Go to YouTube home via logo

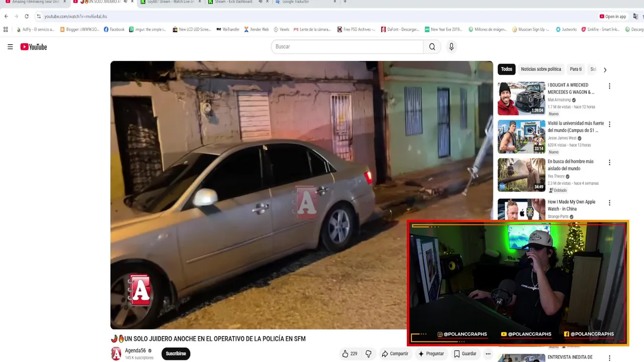pos(34,47)
